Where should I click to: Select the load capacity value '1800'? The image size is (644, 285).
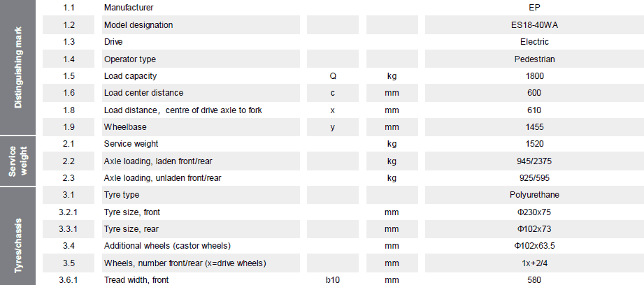pos(534,75)
